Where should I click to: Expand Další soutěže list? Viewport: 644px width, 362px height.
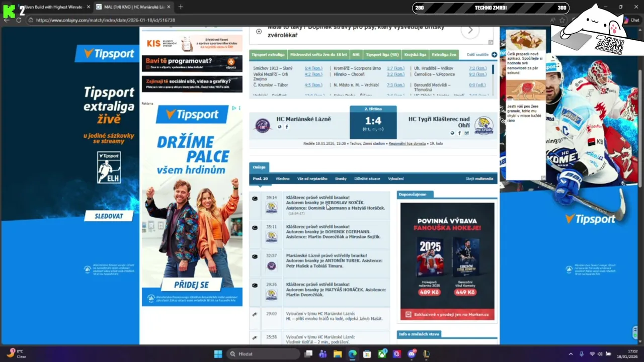point(477,54)
